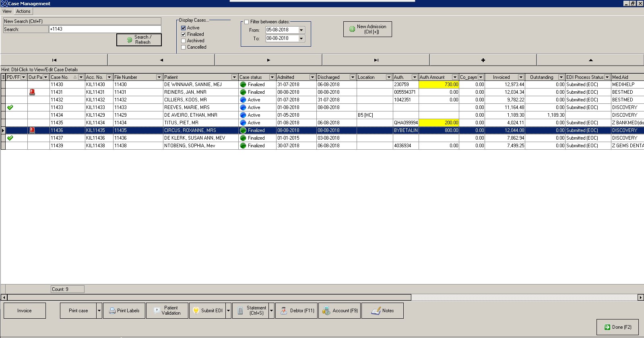Open the Actions menu
The width and height of the screenshot is (644, 338).
23,11
